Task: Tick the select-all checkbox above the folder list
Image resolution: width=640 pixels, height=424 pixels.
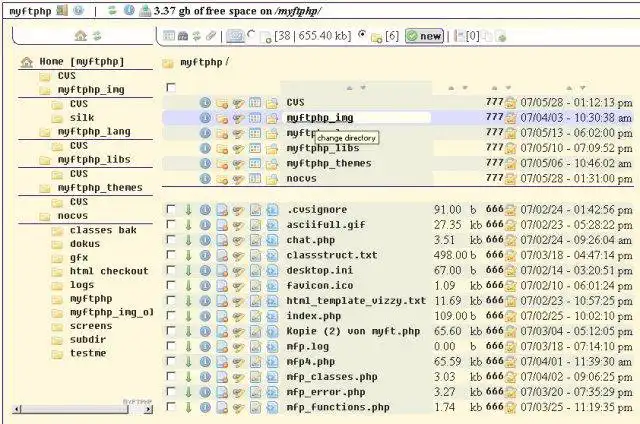Action: click(x=171, y=87)
